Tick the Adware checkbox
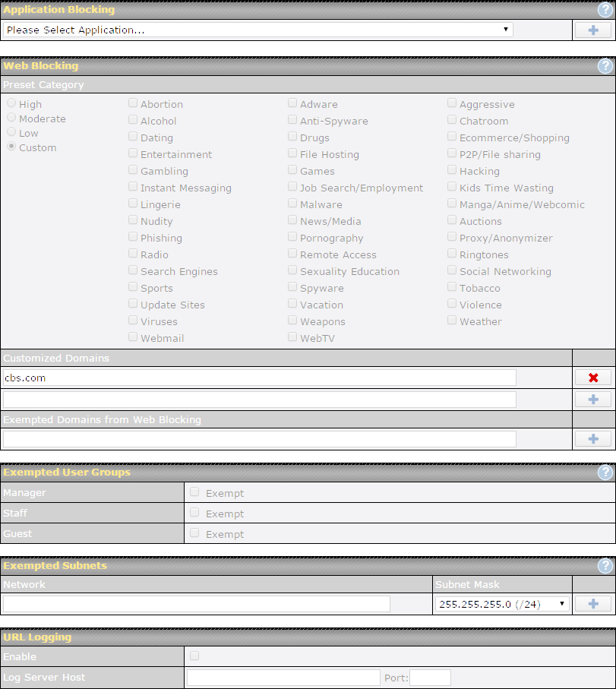 pos(292,103)
